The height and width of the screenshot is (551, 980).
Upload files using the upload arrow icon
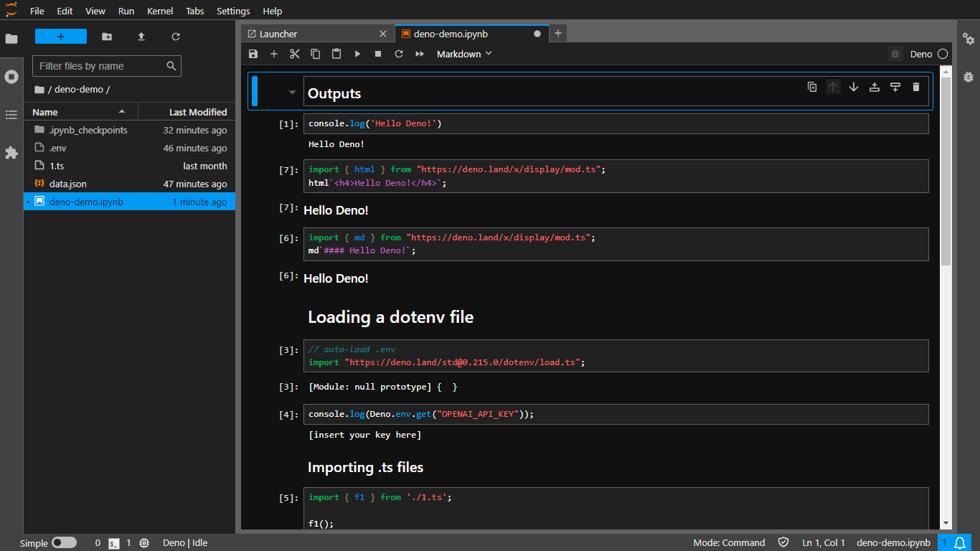point(141,37)
